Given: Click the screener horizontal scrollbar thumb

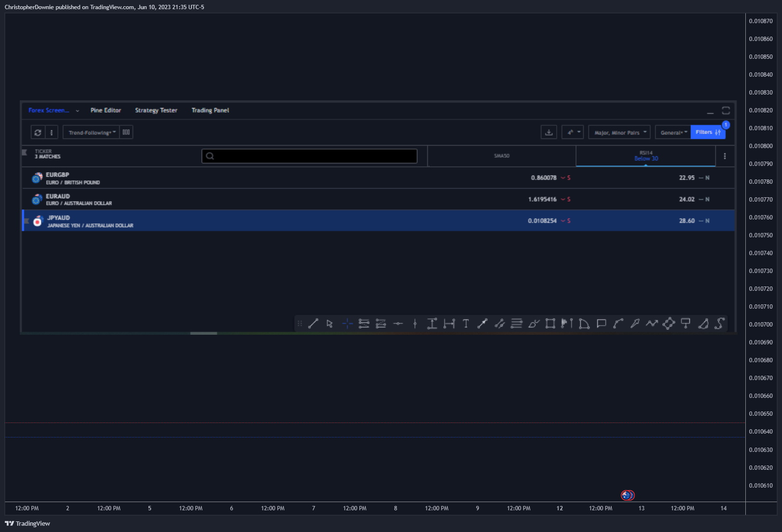Looking at the screenshot, I should [x=204, y=333].
